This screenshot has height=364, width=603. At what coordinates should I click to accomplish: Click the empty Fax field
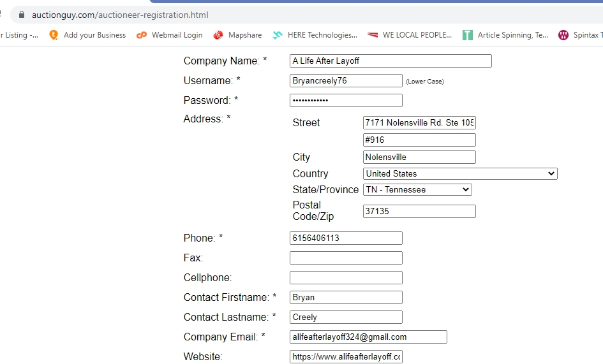pyautogui.click(x=346, y=258)
